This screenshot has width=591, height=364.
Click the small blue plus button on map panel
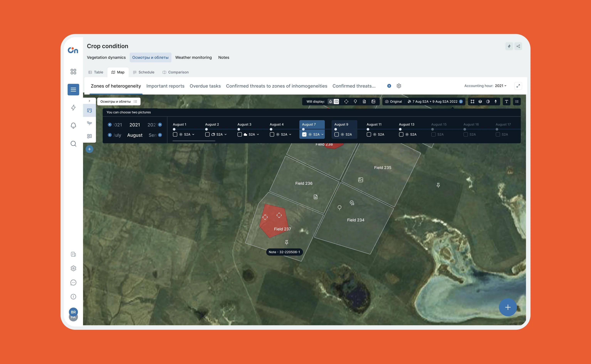(89, 149)
